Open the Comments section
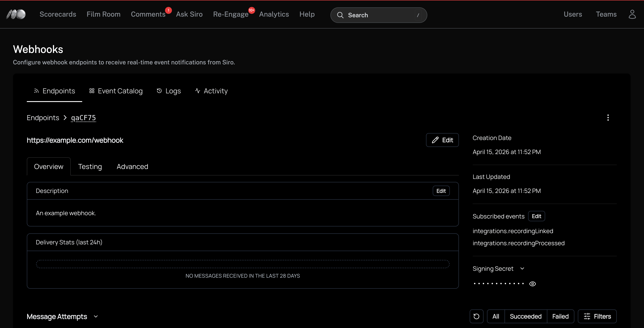Image resolution: width=644 pixels, height=328 pixels. click(148, 14)
